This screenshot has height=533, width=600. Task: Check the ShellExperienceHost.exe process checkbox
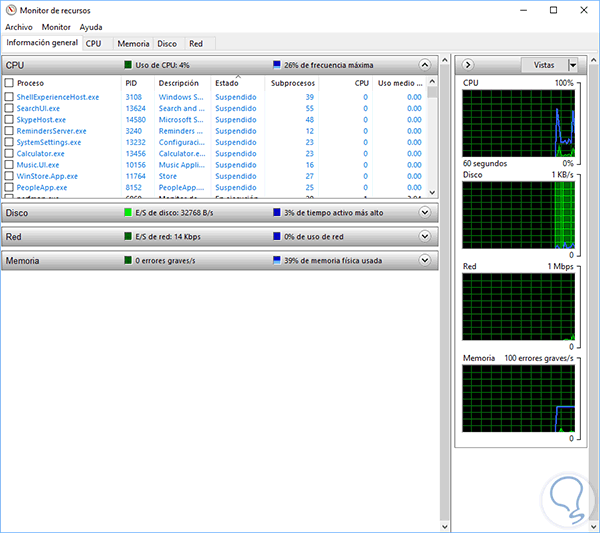click(9, 97)
